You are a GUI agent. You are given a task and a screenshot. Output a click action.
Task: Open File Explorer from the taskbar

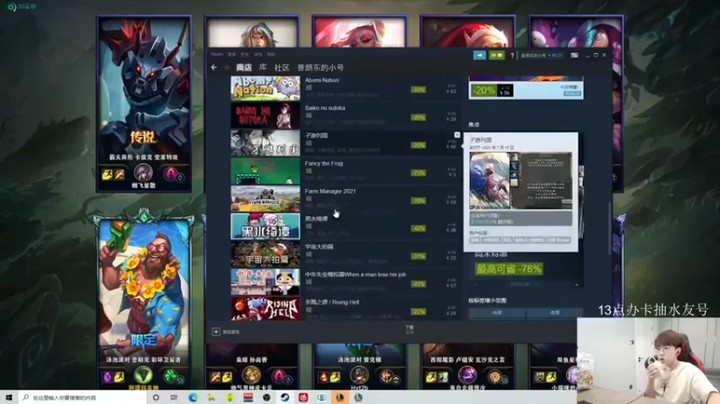point(211,398)
